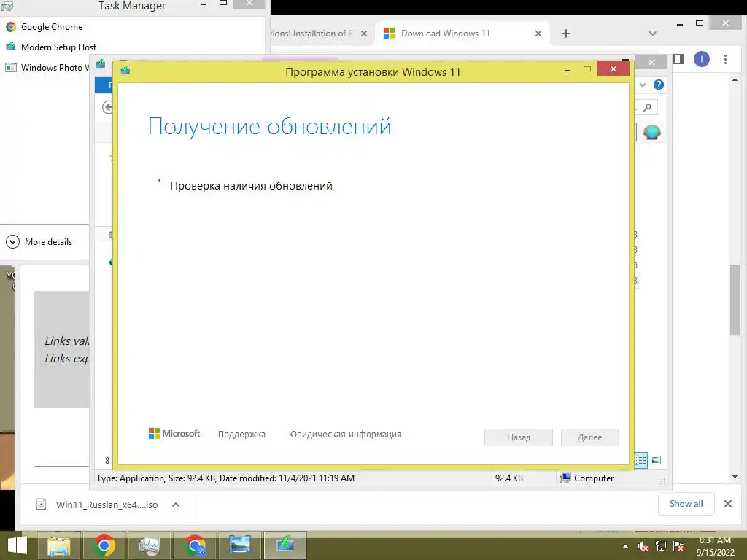Open second Chrome profile taskbar icon
Screen dimensions: 747x560
[x=194, y=545]
